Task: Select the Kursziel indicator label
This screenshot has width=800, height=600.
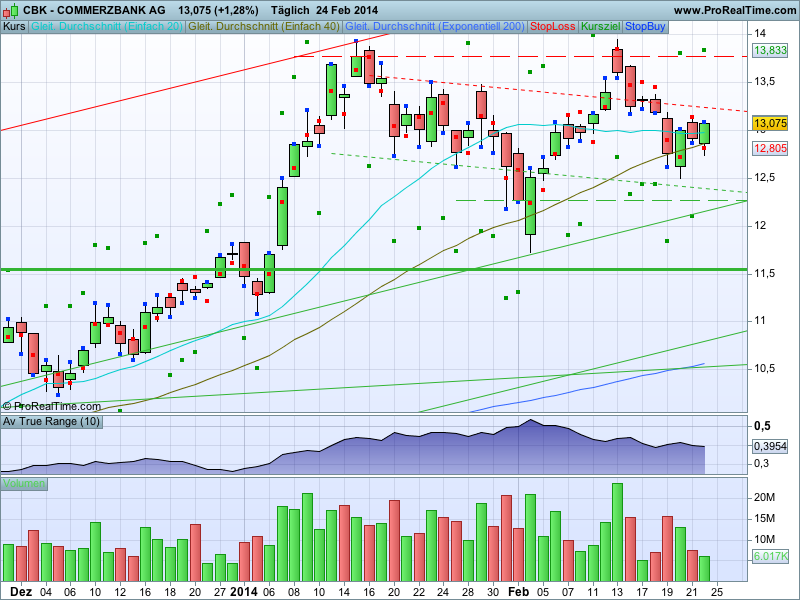Action: tap(601, 27)
